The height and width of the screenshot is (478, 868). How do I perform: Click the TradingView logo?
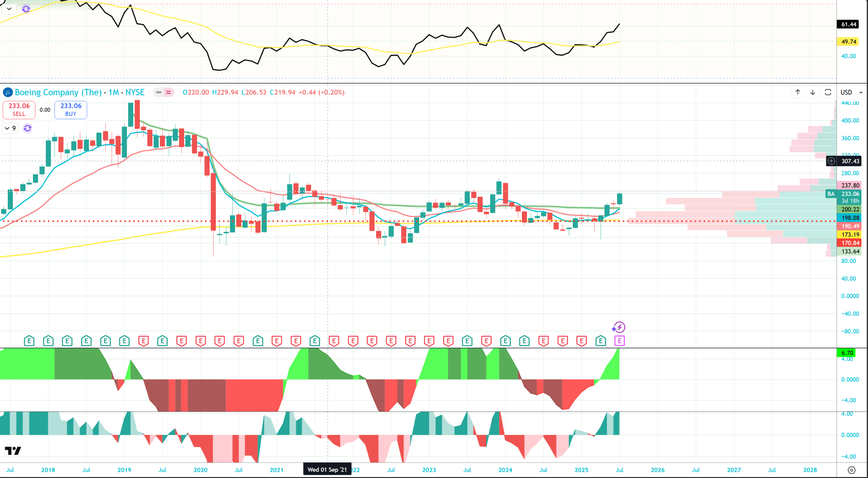(13, 451)
